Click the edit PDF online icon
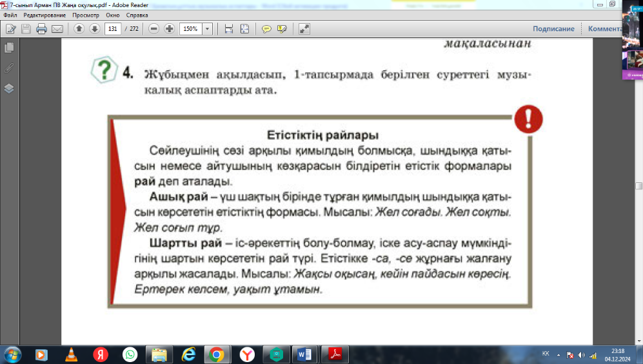The width and height of the screenshot is (643, 364). click(11, 28)
